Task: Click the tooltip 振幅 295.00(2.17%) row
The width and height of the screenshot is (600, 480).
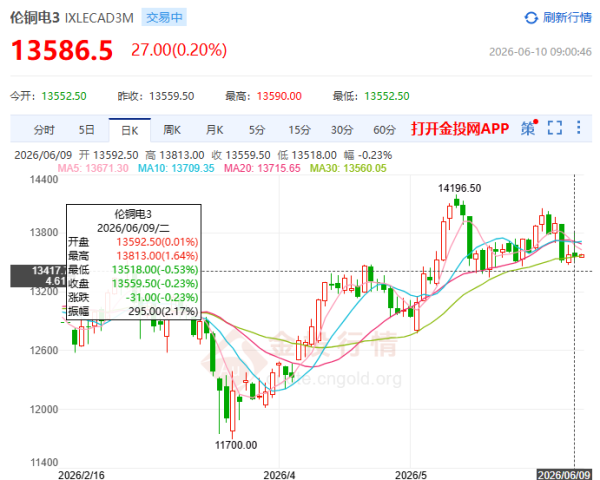Action: pos(133,311)
